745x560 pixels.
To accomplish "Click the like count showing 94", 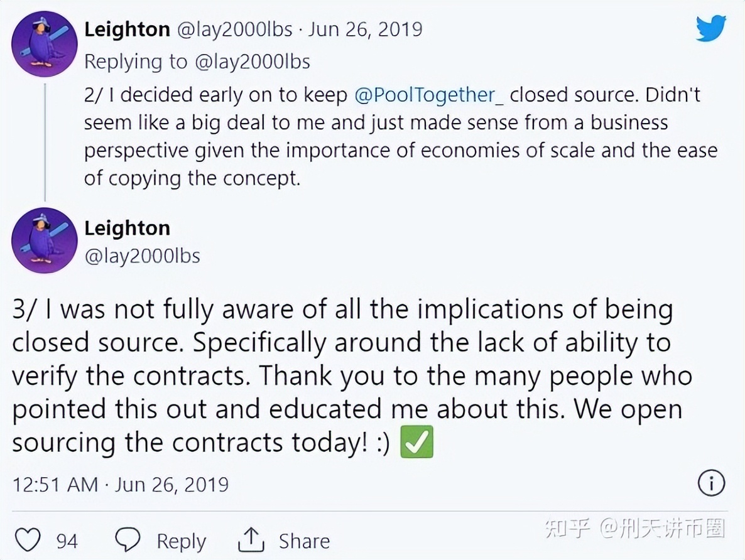I will (x=67, y=541).
